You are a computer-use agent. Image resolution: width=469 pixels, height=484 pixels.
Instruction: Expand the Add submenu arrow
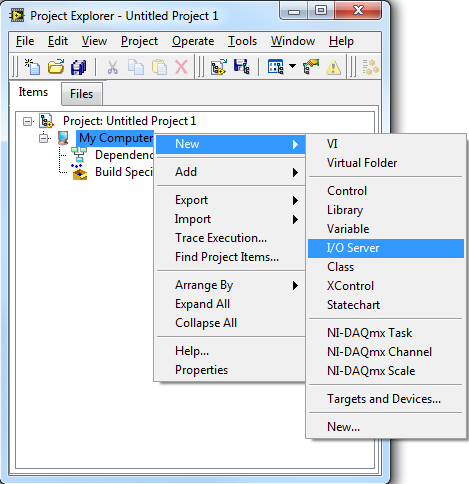295,172
